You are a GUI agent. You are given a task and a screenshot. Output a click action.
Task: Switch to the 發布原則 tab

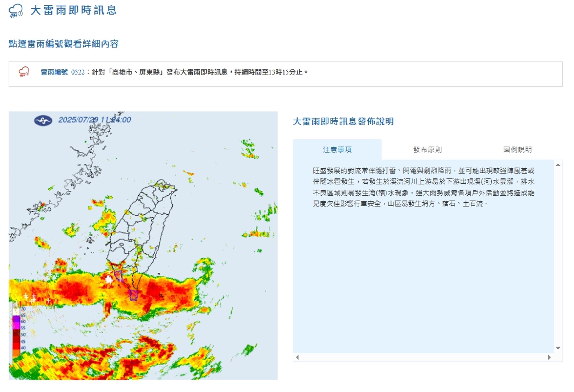[x=427, y=150]
